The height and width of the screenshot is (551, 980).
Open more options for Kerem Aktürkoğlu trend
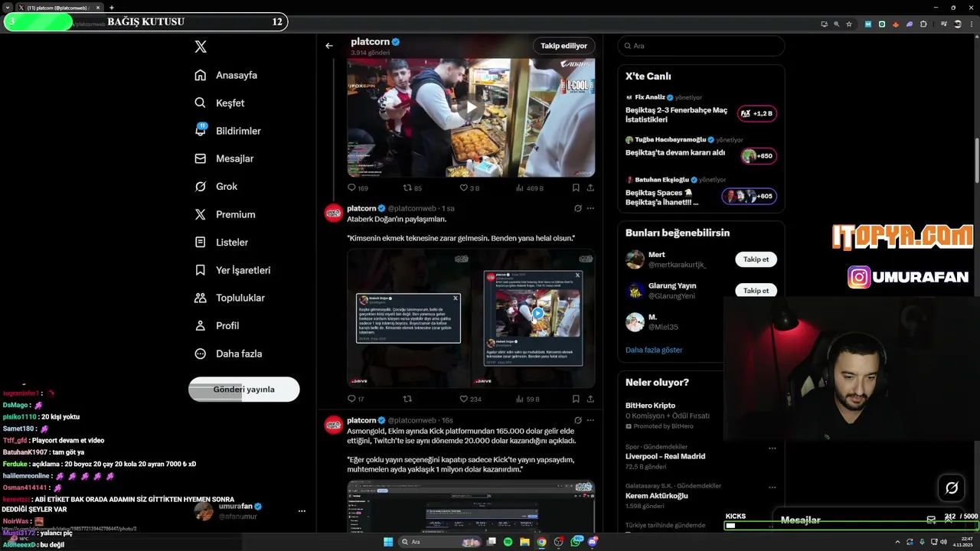(x=772, y=487)
